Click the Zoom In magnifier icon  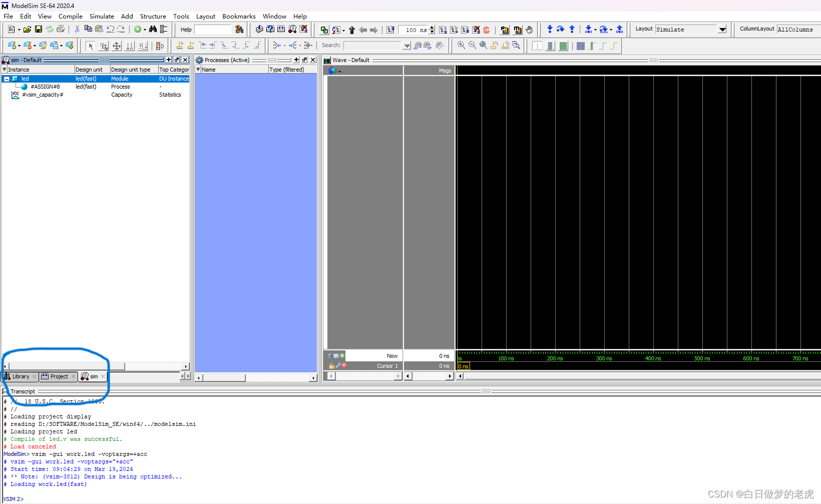[461, 46]
